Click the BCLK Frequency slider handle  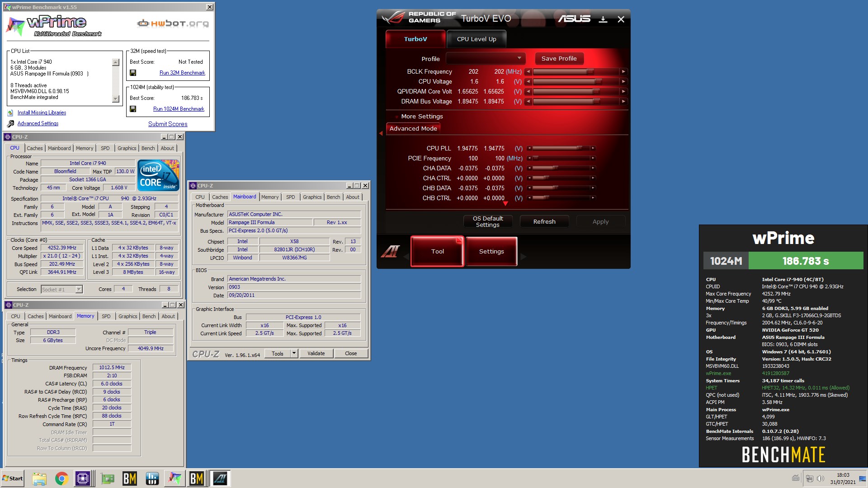click(x=590, y=71)
